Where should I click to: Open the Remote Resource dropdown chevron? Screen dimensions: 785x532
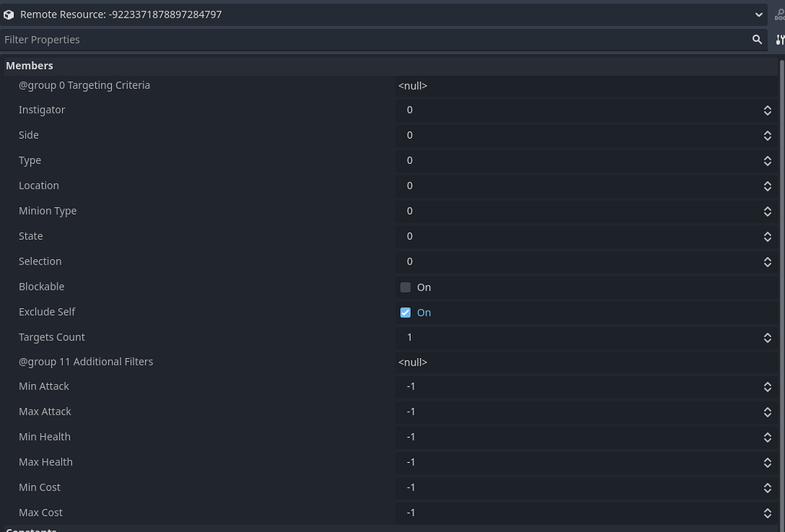[758, 15]
